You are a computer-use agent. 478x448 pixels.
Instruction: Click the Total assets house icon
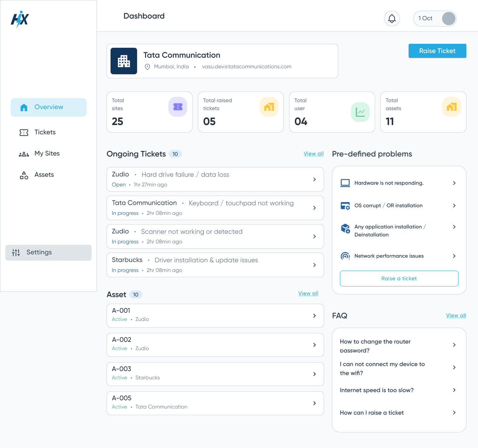coord(452,107)
